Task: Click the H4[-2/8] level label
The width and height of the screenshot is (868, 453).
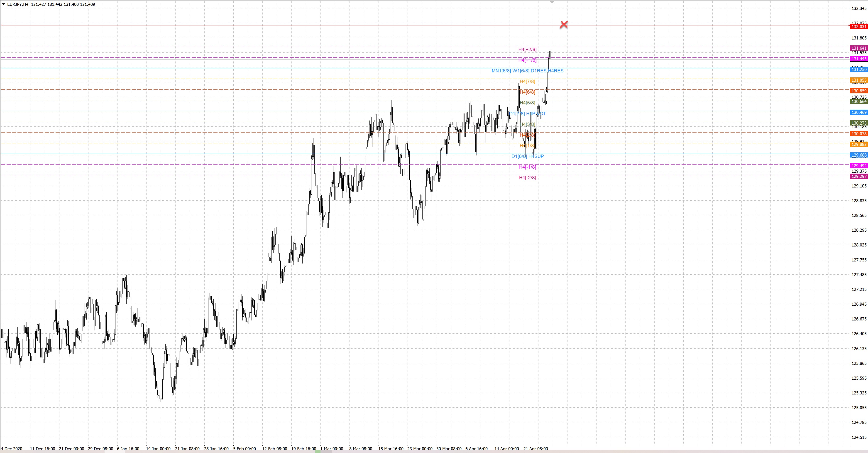Action: tap(527, 178)
